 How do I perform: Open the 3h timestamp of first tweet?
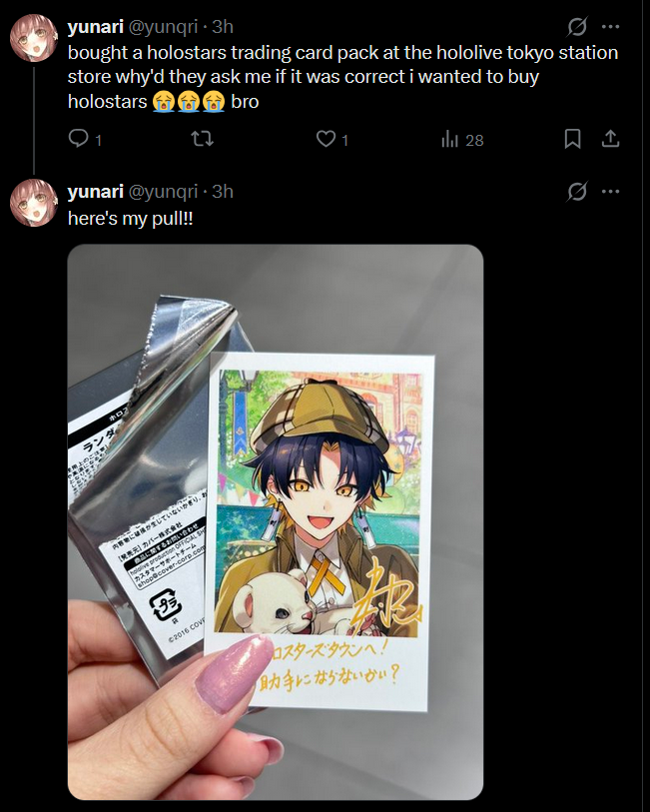(x=223, y=26)
